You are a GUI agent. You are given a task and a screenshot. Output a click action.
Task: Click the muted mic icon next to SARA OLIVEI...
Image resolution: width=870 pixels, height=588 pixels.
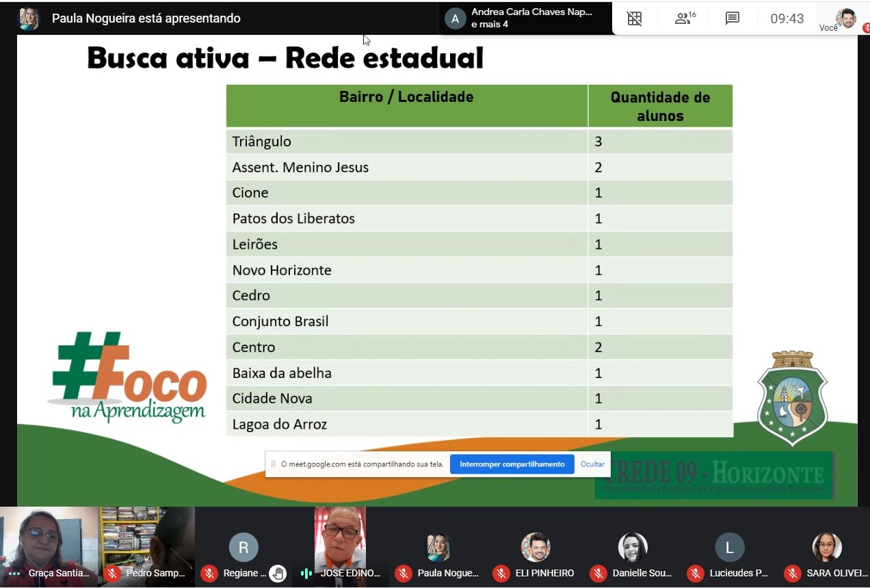point(793,574)
